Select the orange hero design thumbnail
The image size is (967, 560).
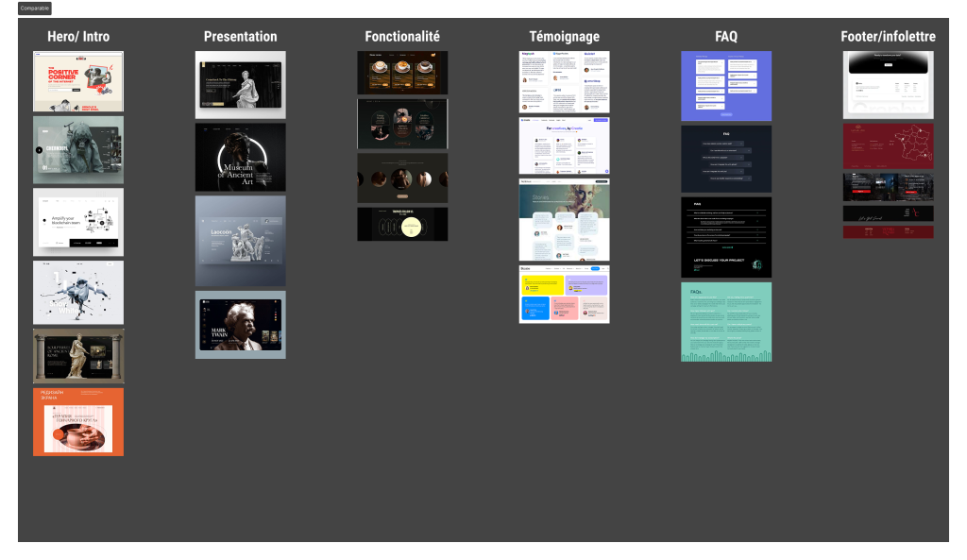coord(78,421)
